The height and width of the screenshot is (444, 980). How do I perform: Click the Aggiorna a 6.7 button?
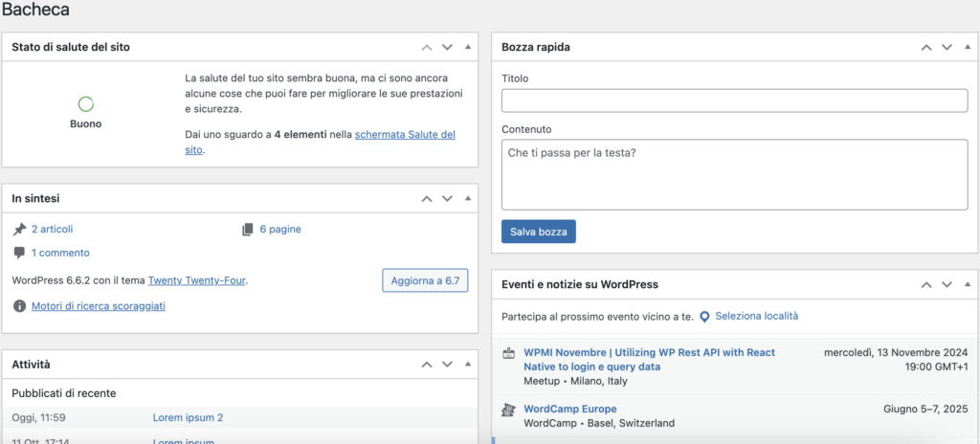[424, 280]
